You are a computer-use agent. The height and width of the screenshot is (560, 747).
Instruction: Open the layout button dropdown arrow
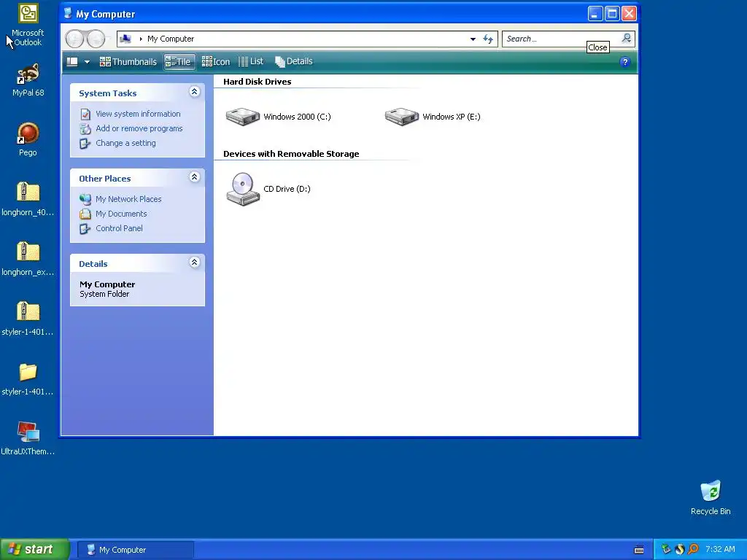pyautogui.click(x=87, y=62)
